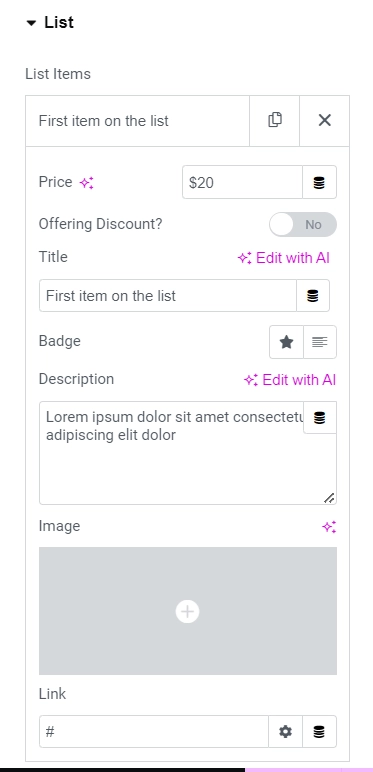Choose an image via the plus placeholder
The height and width of the screenshot is (772, 373).
click(187, 611)
